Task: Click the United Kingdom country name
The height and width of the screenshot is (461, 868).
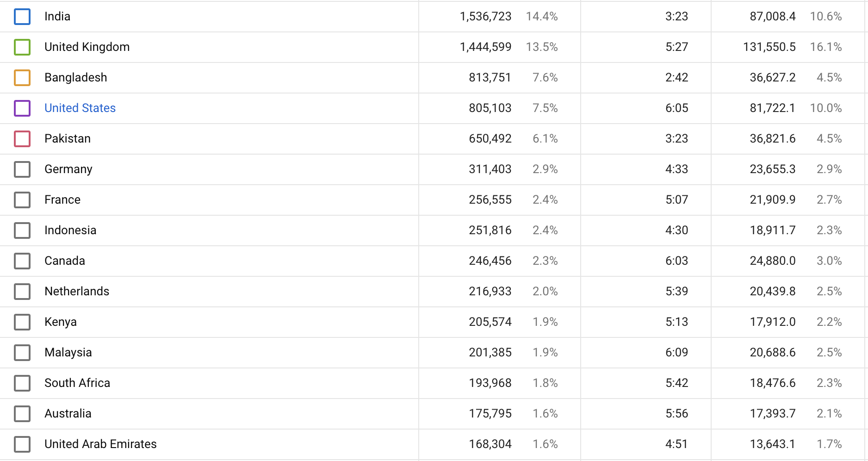Action: click(x=87, y=47)
